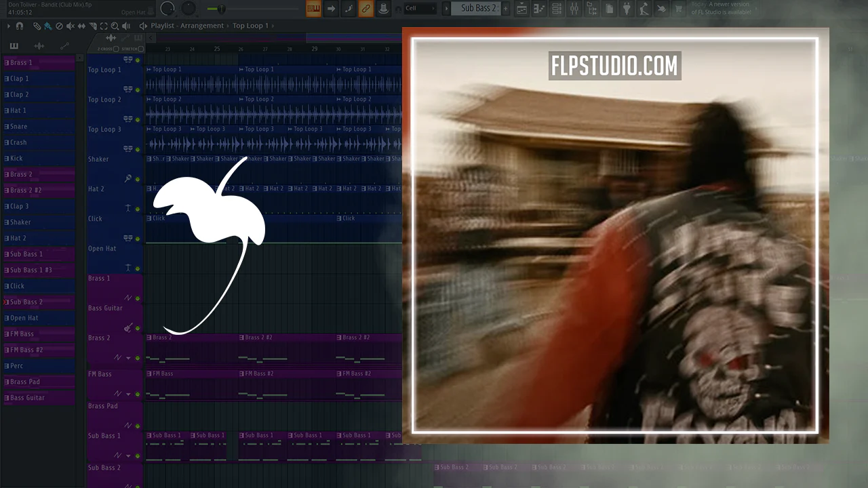Click the copy-files project icon
This screenshot has height=488, width=868.
tap(610, 9)
